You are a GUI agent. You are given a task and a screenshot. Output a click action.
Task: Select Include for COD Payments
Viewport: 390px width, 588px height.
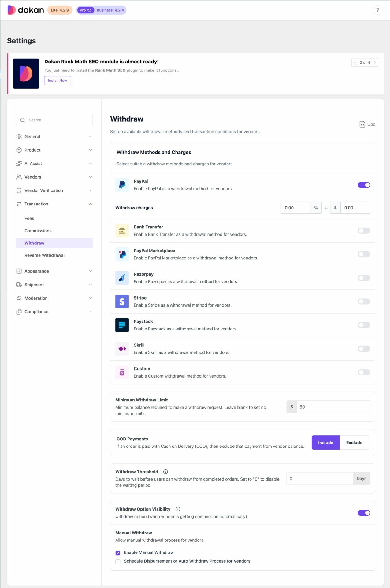point(325,443)
